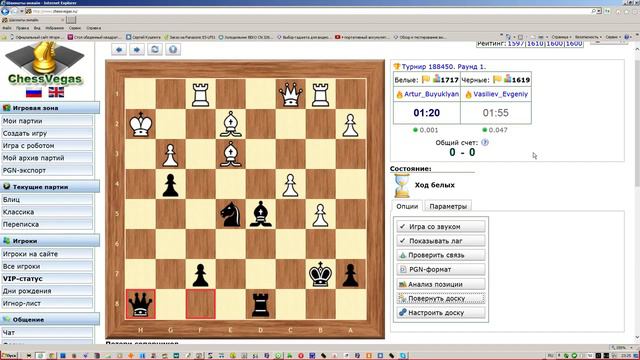The image size is (640, 360).
Task: Open Переписка in the sidebar
Action: pyautogui.click(x=47, y=224)
